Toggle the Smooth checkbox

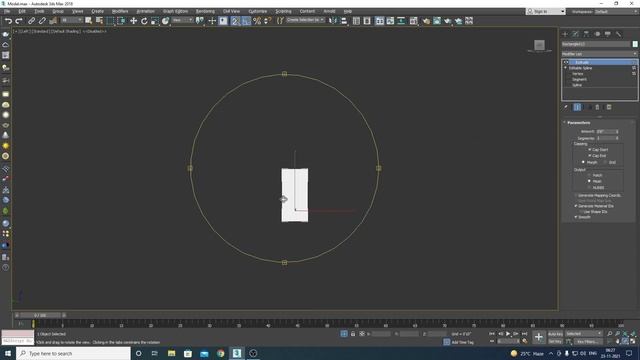click(576, 217)
